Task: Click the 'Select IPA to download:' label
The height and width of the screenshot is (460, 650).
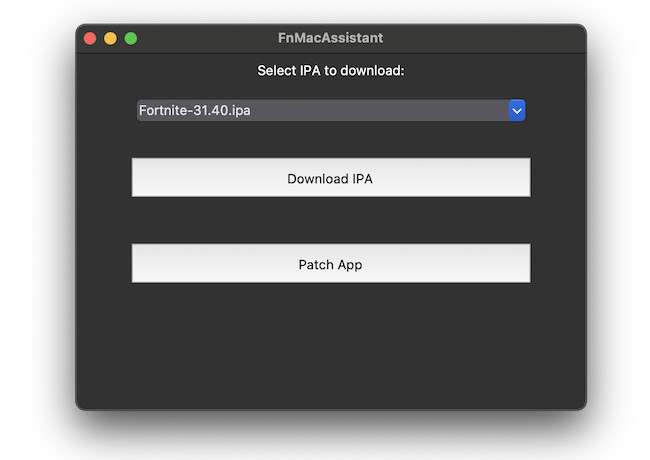Action: tap(331, 71)
